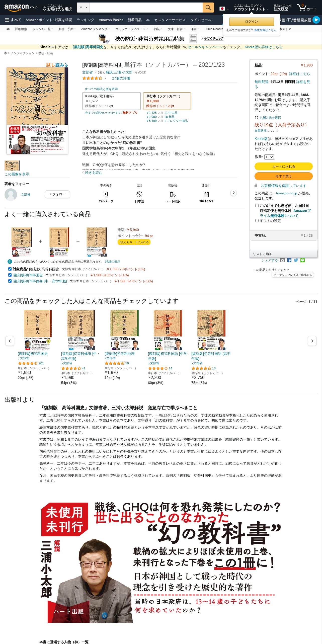
Task: Click the 本の長さ page count icon
Action: (x=106, y=194)
